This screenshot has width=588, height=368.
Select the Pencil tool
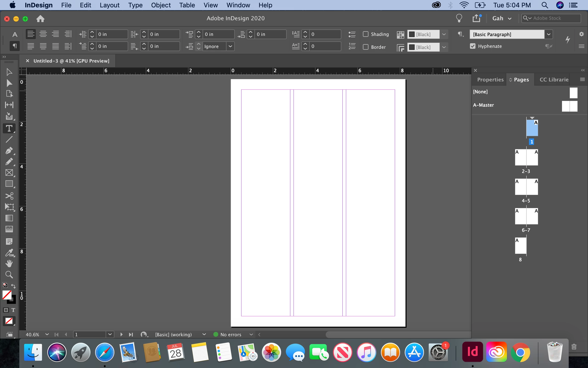(9, 162)
